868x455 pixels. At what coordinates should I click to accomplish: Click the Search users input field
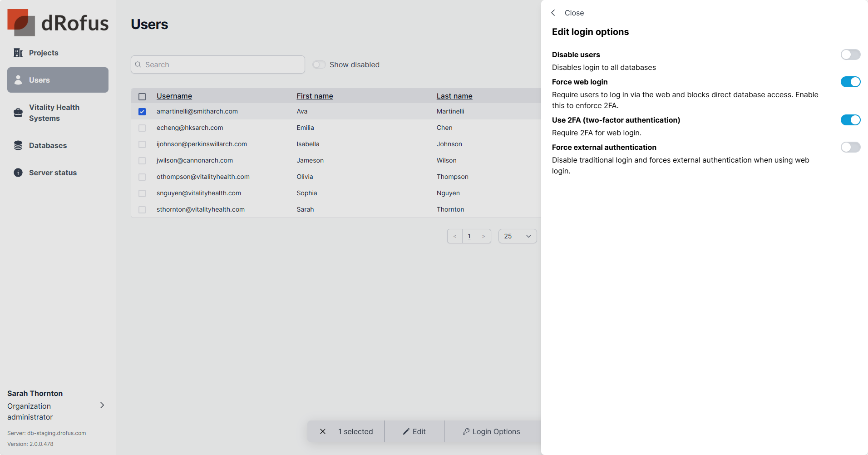tap(218, 64)
